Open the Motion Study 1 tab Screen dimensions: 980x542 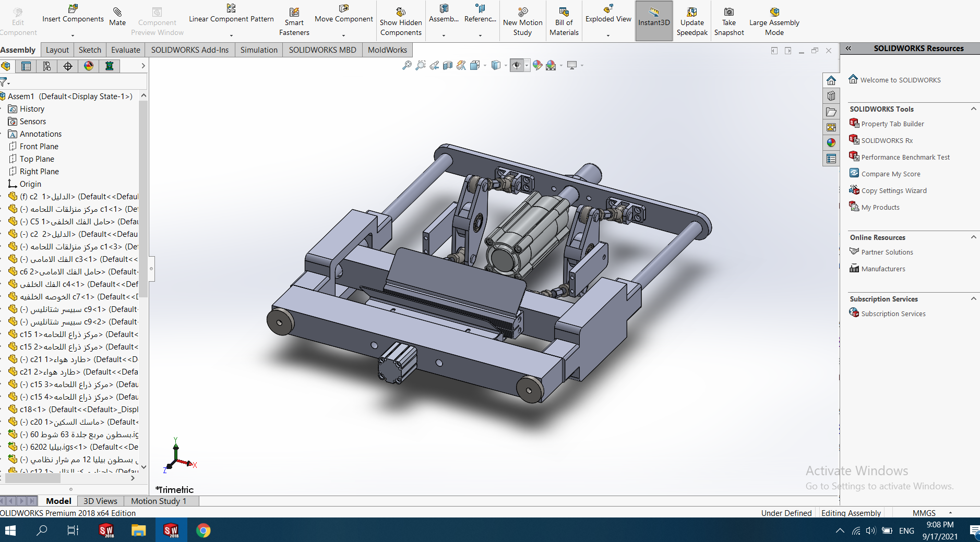tap(158, 501)
